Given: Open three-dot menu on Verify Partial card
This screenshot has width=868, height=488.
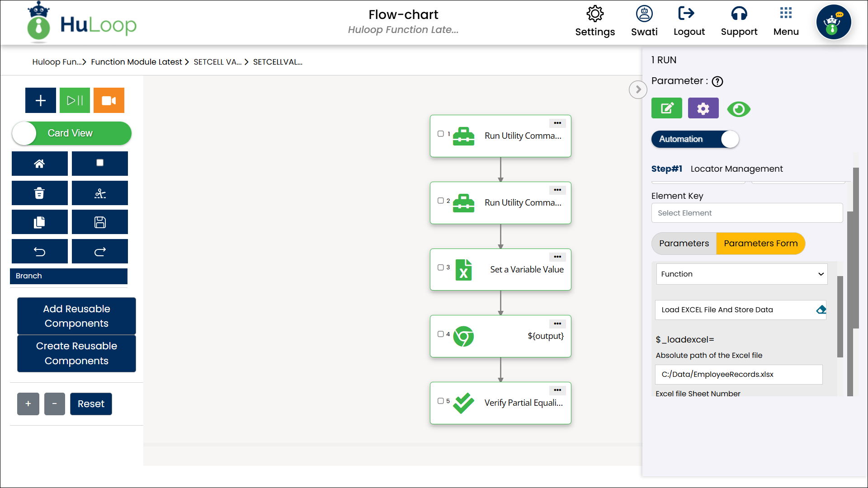Looking at the screenshot, I should pos(557,390).
